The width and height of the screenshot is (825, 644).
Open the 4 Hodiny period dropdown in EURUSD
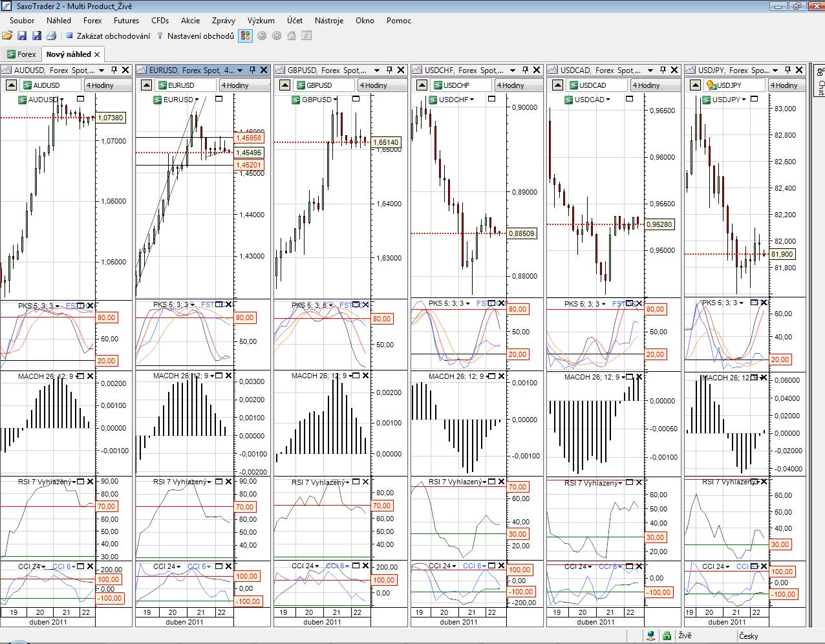[244, 85]
